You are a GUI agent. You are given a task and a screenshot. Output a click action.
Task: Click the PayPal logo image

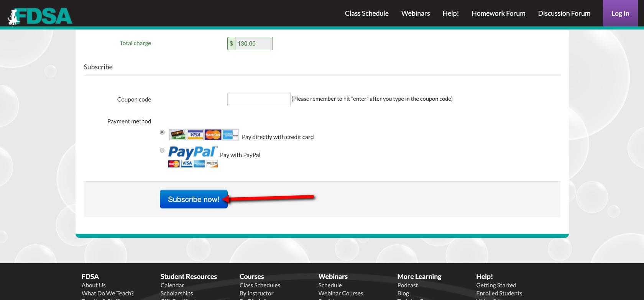click(x=192, y=152)
